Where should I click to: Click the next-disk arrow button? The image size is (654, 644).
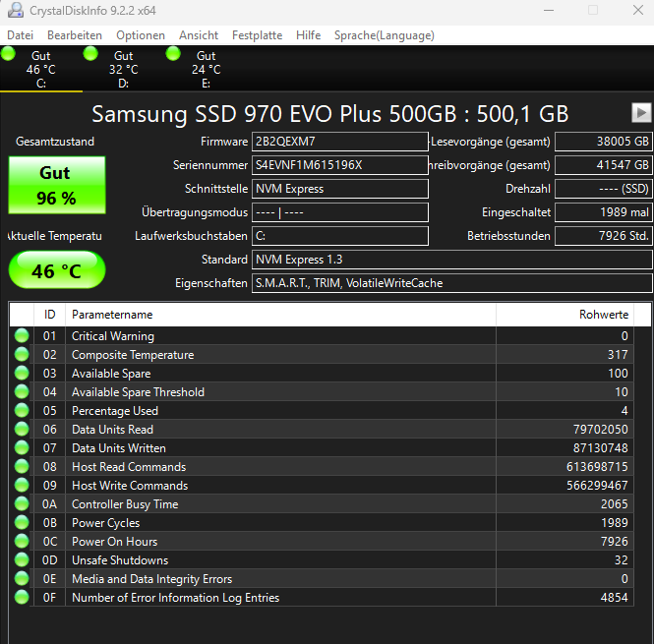tap(641, 113)
